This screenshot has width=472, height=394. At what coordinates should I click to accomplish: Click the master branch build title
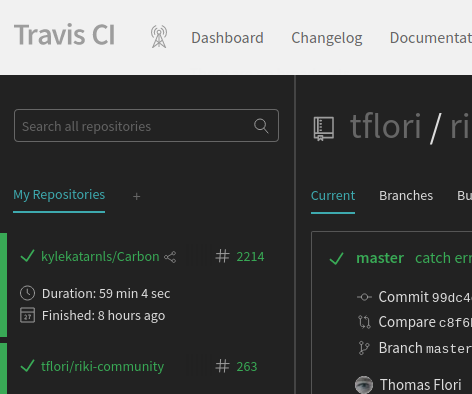(x=380, y=258)
